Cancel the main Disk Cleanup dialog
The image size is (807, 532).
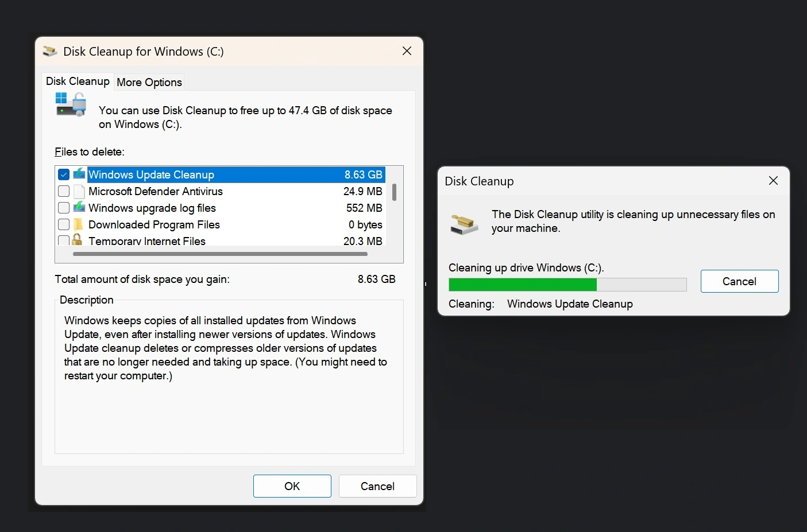(x=377, y=486)
